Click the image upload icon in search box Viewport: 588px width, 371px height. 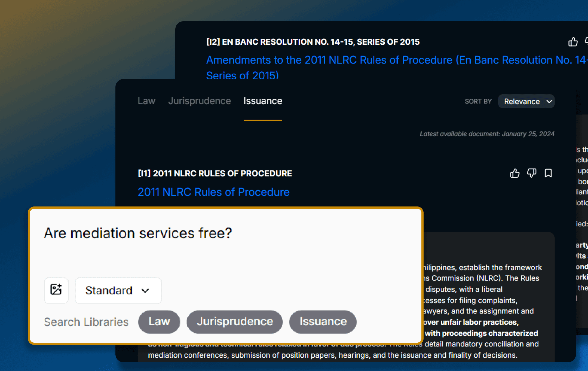[56, 290]
